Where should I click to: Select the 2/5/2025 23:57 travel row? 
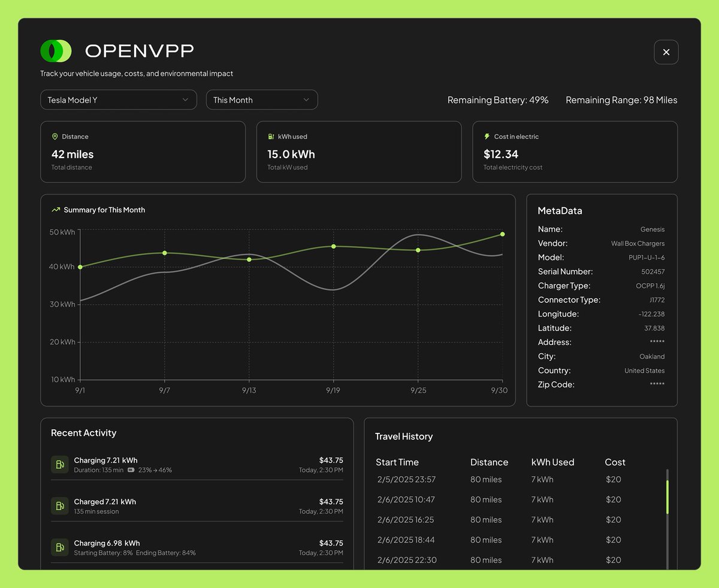coord(499,480)
